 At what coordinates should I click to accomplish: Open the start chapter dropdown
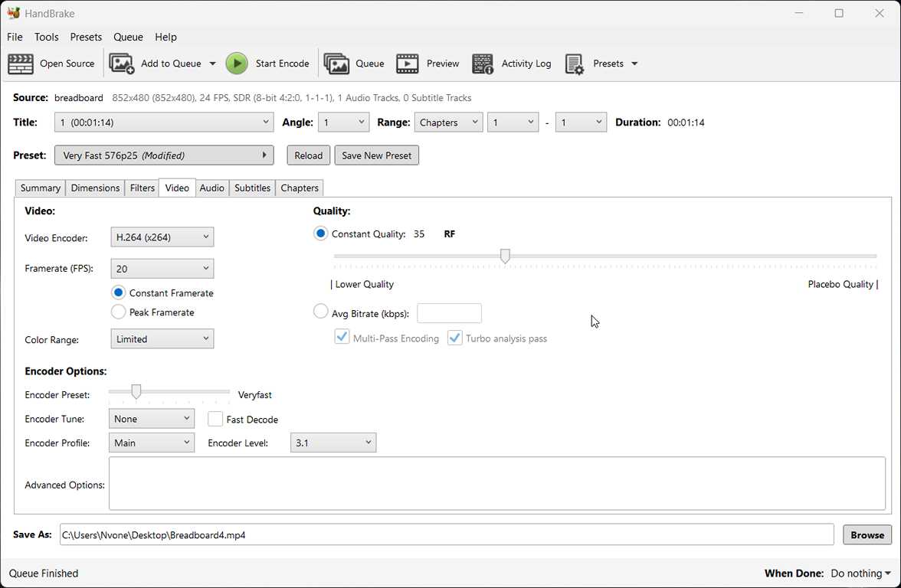pos(513,122)
